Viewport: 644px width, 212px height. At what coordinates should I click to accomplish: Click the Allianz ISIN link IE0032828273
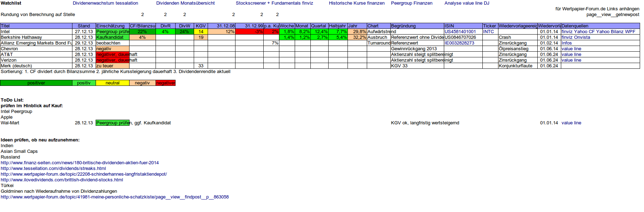click(460, 43)
